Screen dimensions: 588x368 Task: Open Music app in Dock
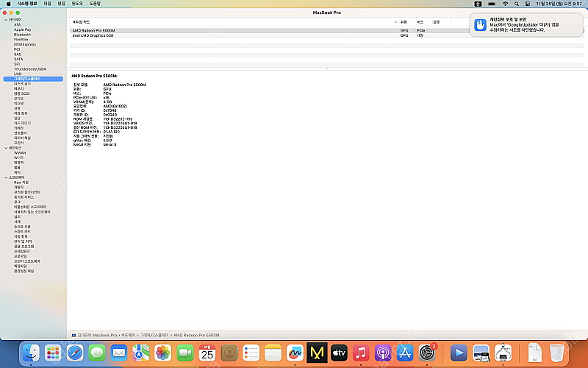[361, 353]
